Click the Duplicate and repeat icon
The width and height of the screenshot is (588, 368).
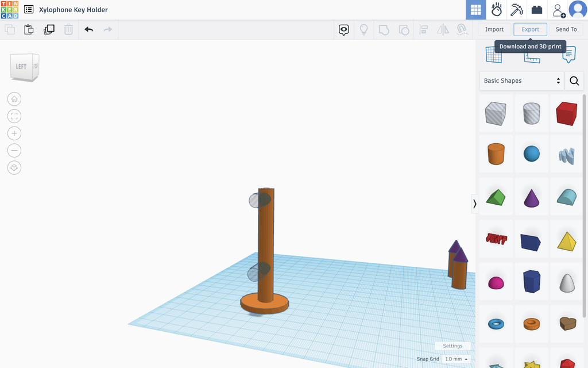49,29
